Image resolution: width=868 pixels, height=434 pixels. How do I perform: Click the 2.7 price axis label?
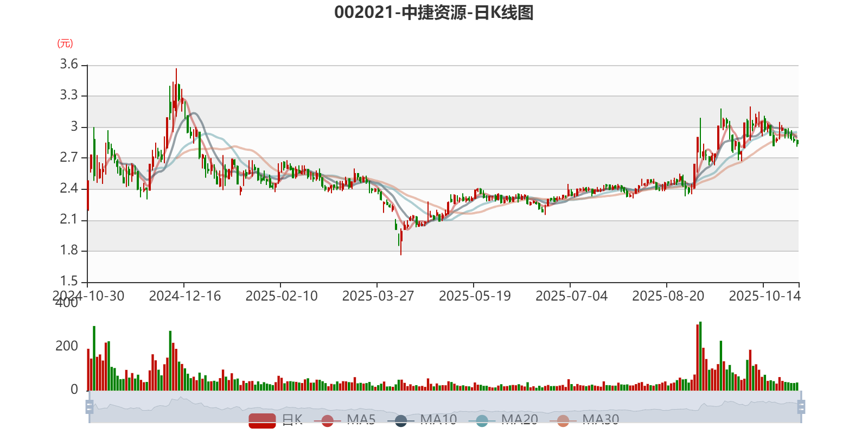point(69,158)
